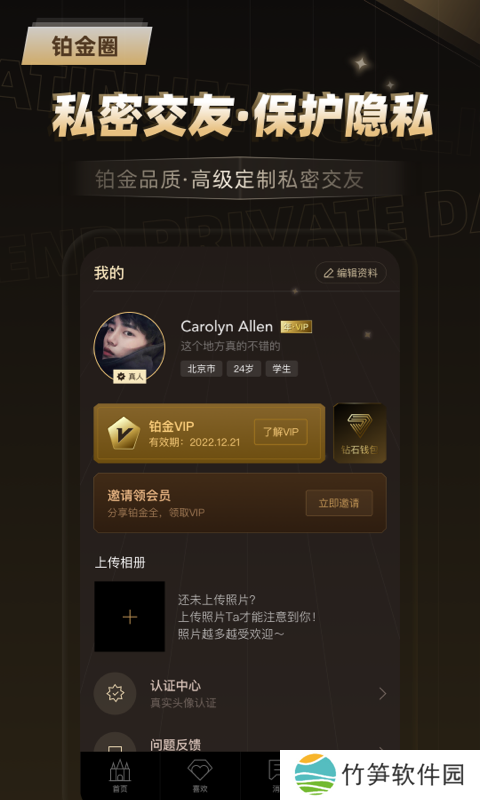Image resolution: width=480 pixels, height=800 pixels.
Task: Click the 立即邀请 button
Action: click(x=339, y=503)
